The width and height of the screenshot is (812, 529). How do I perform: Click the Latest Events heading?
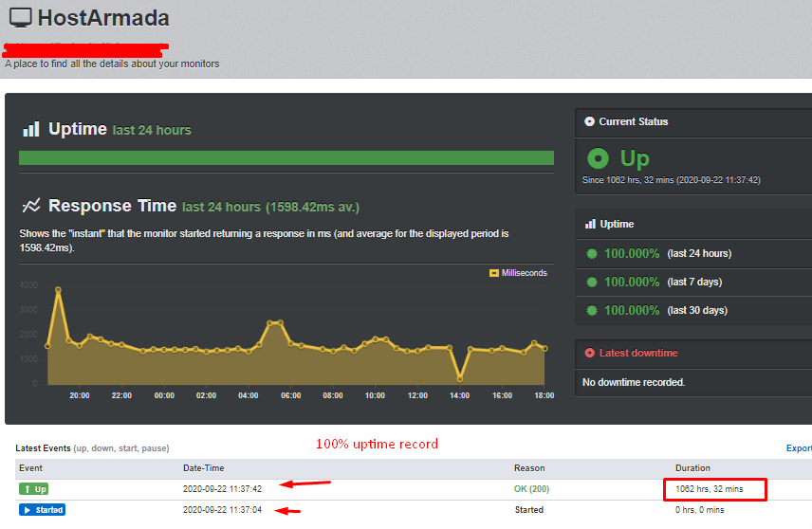click(x=43, y=448)
